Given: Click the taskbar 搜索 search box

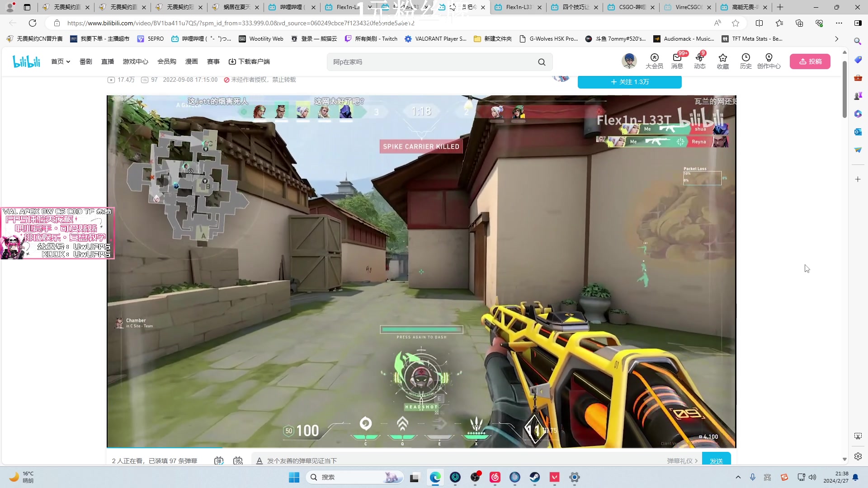Looking at the screenshot, I should 354,477.
